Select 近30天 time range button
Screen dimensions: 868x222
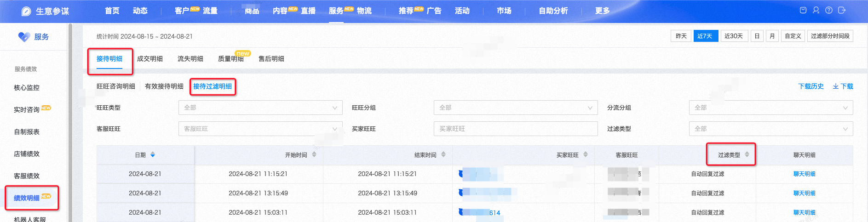(x=734, y=36)
